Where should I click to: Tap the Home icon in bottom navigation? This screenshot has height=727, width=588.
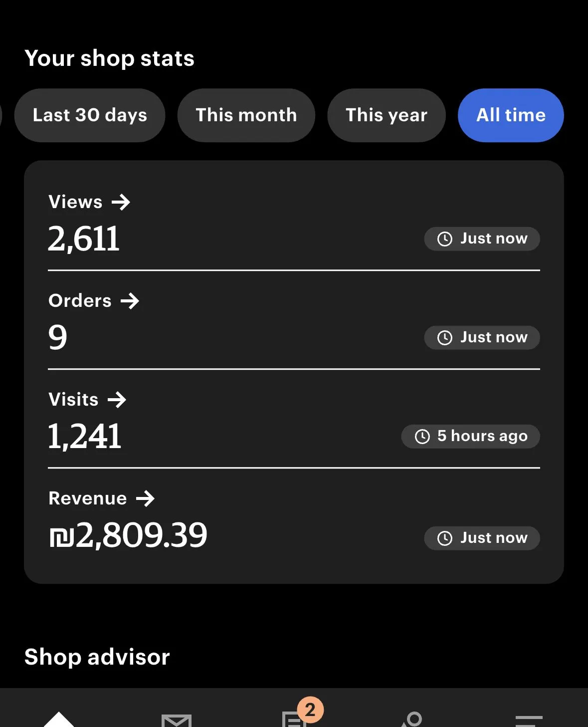[x=59, y=719]
